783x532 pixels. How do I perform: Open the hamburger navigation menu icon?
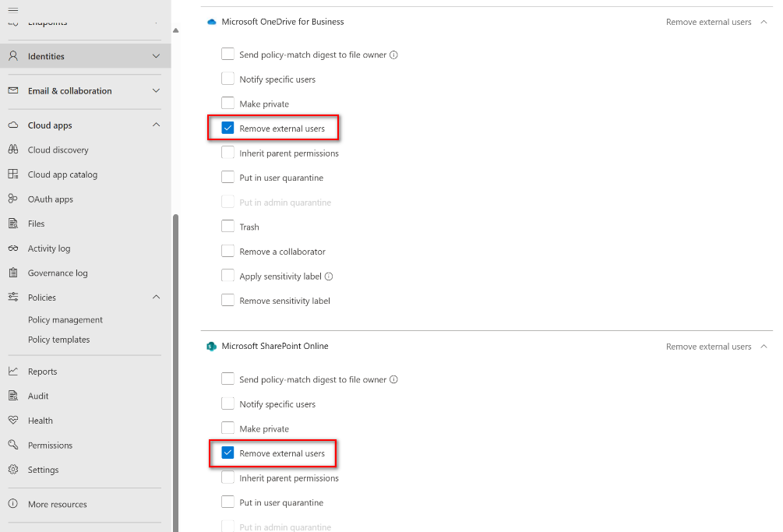pyautogui.click(x=13, y=9)
